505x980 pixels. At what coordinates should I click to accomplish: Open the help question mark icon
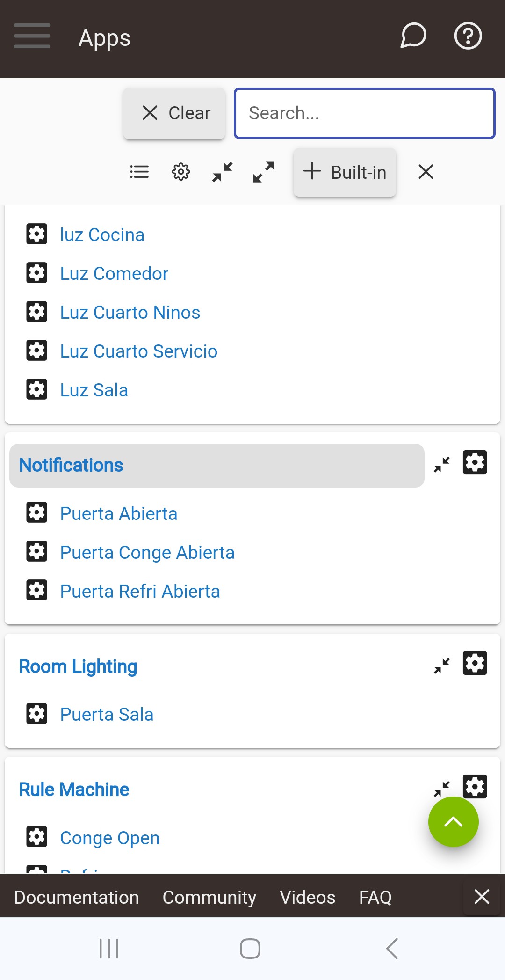point(468,36)
